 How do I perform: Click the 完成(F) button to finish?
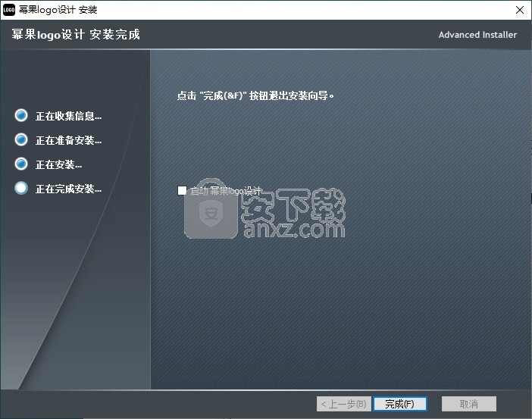[399, 404]
